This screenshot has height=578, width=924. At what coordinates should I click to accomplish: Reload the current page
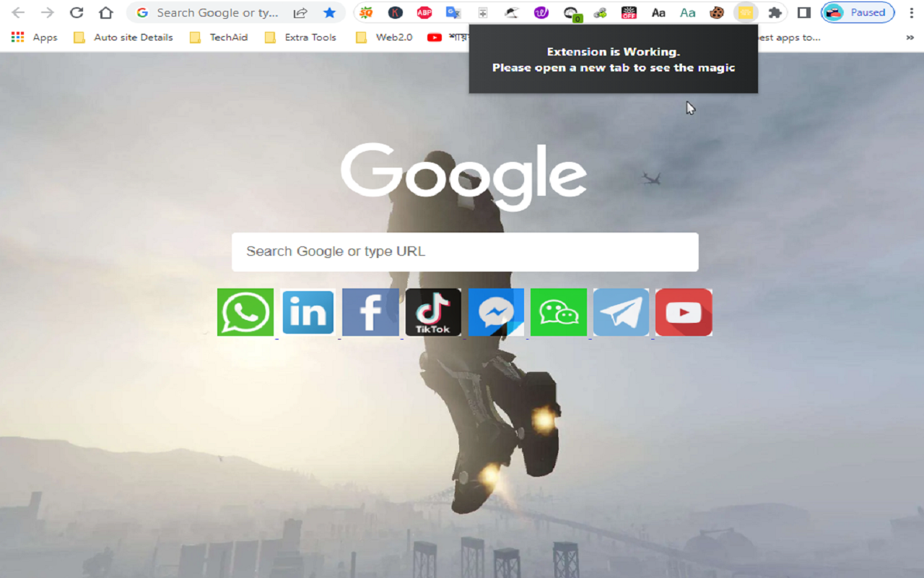[x=77, y=12]
